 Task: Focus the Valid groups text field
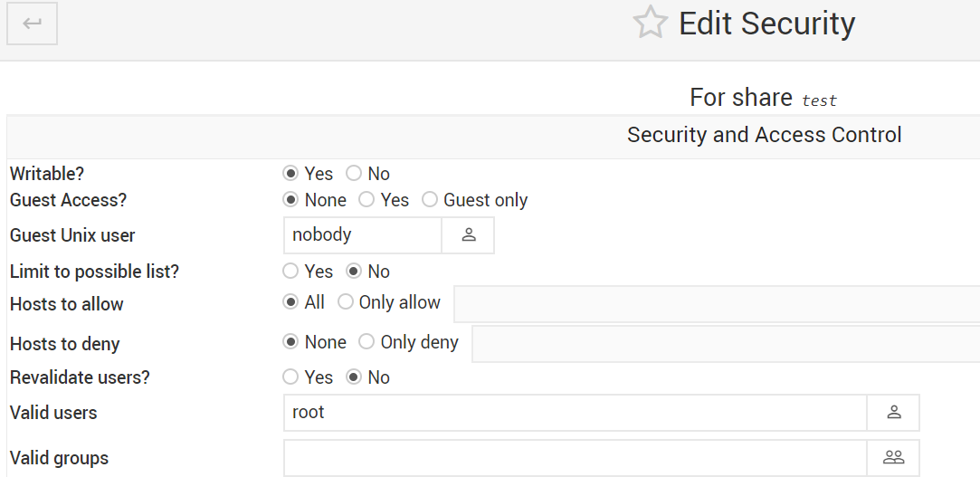click(x=575, y=458)
